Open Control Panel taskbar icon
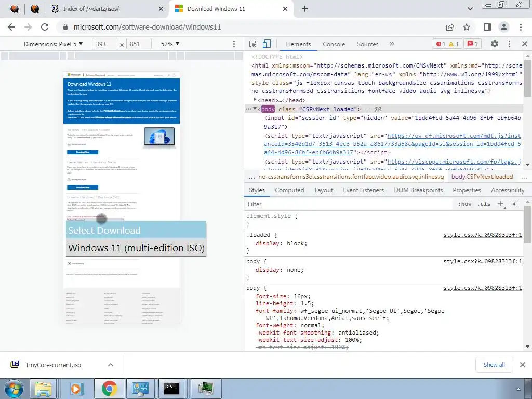The height and width of the screenshot is (399, 532). 140,389
